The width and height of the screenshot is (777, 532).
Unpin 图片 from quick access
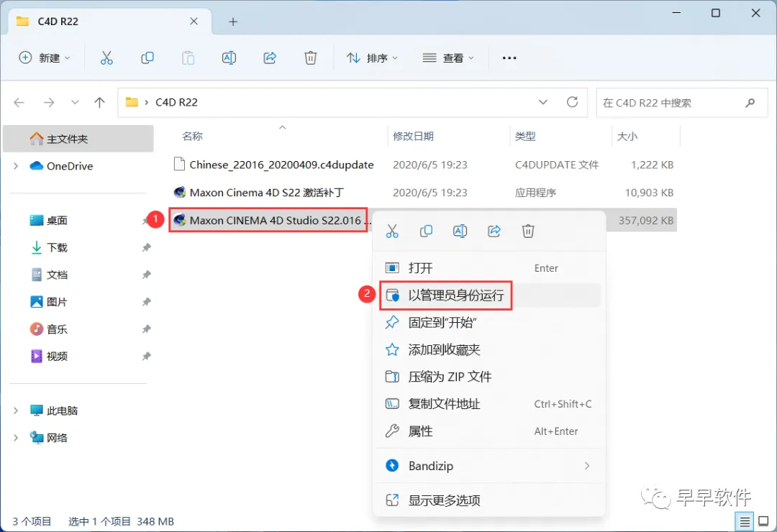click(x=147, y=302)
